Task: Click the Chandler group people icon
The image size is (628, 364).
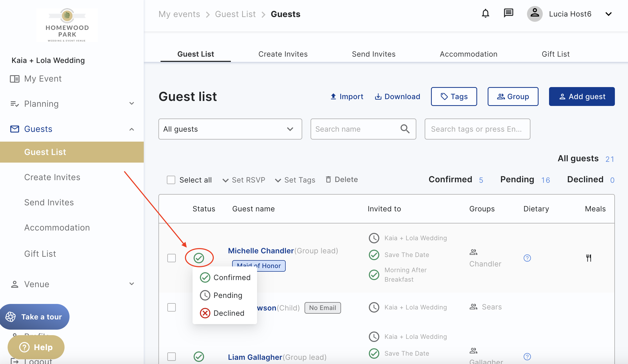Action: [x=473, y=252]
